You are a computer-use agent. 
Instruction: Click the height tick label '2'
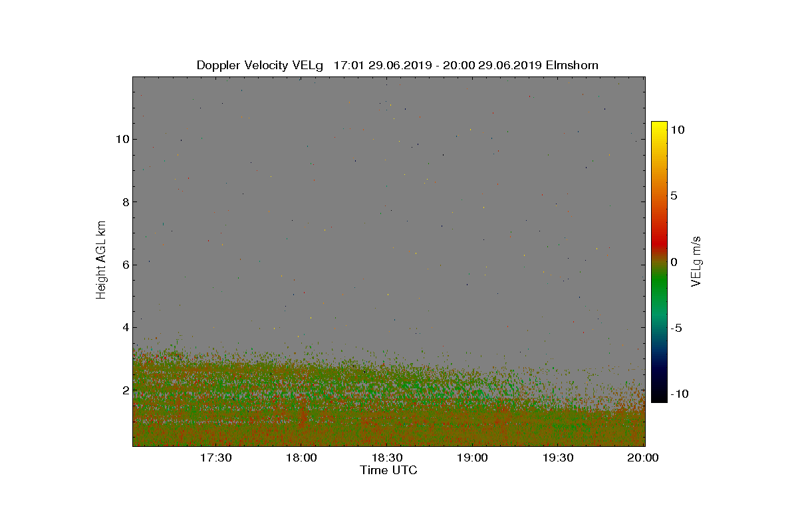tap(124, 390)
